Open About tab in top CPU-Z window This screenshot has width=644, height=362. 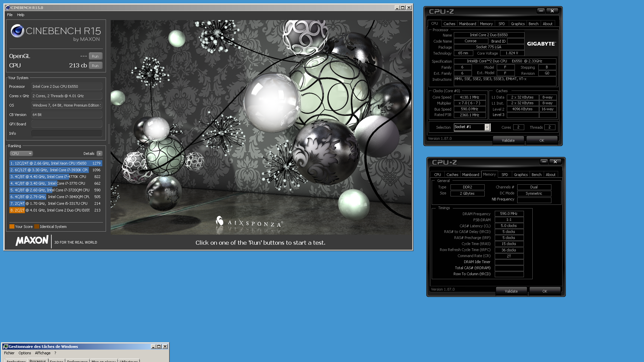(547, 24)
